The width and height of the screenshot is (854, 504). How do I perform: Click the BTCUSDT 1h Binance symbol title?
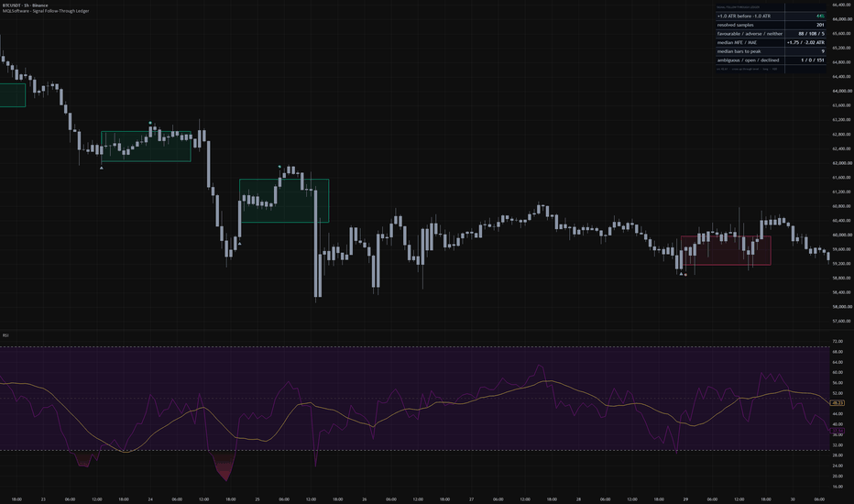[x=25, y=5]
